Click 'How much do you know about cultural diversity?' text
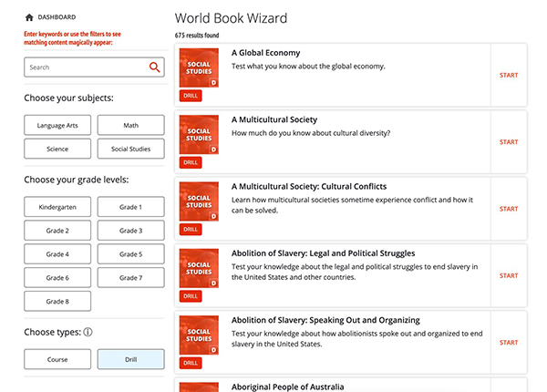Screen dimensions: 547x392 [x=311, y=133]
